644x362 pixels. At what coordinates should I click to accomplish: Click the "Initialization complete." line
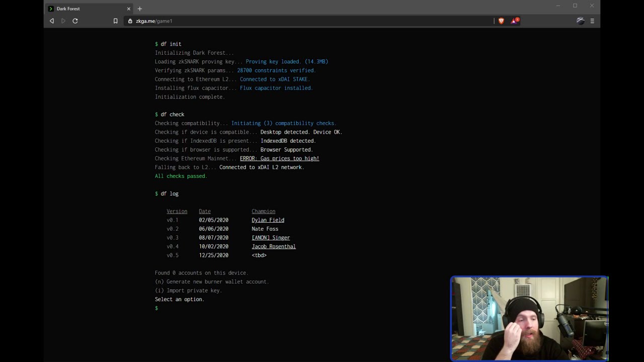(190, 97)
